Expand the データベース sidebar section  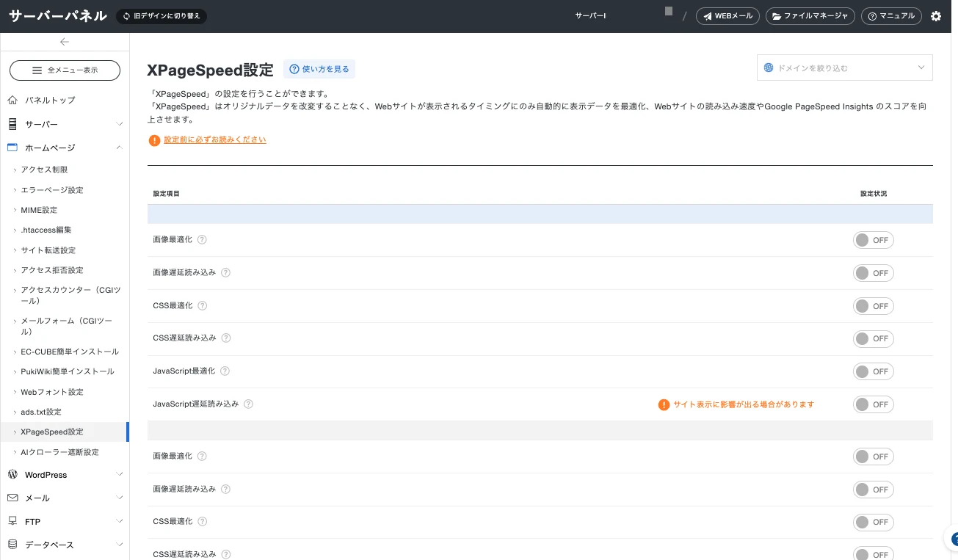(65, 545)
